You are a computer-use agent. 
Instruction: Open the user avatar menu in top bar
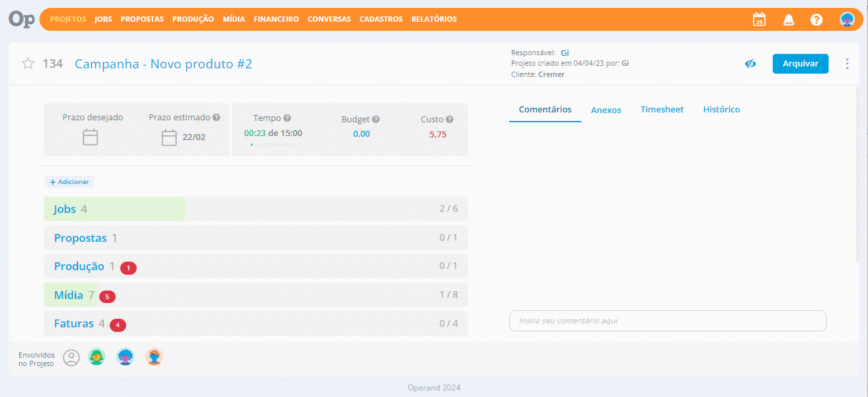pyautogui.click(x=847, y=20)
